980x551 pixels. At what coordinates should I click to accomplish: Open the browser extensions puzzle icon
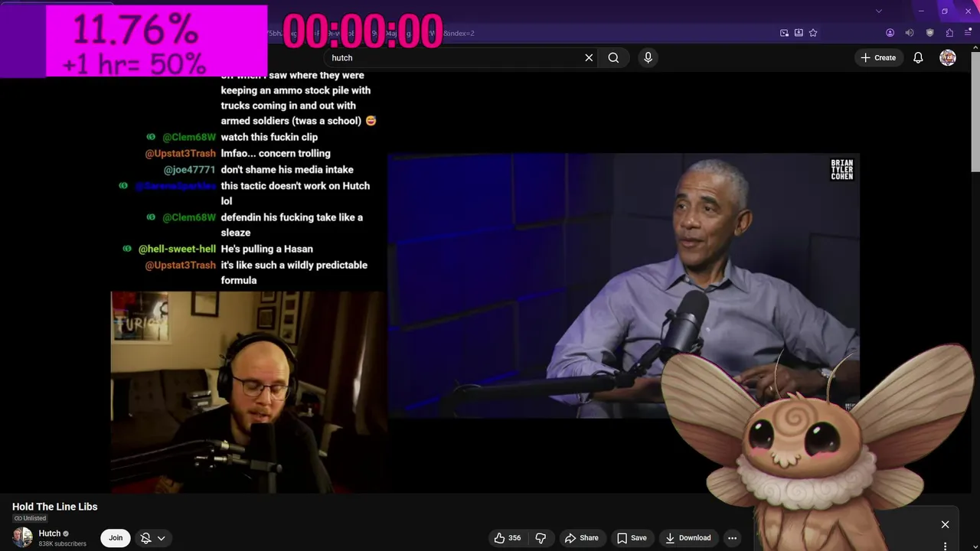(949, 33)
